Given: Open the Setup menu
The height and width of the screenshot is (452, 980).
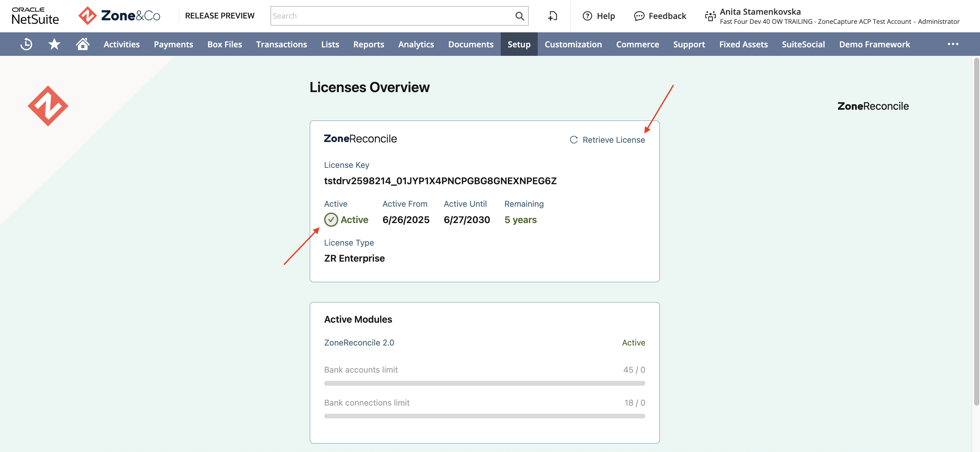Looking at the screenshot, I should [x=519, y=44].
